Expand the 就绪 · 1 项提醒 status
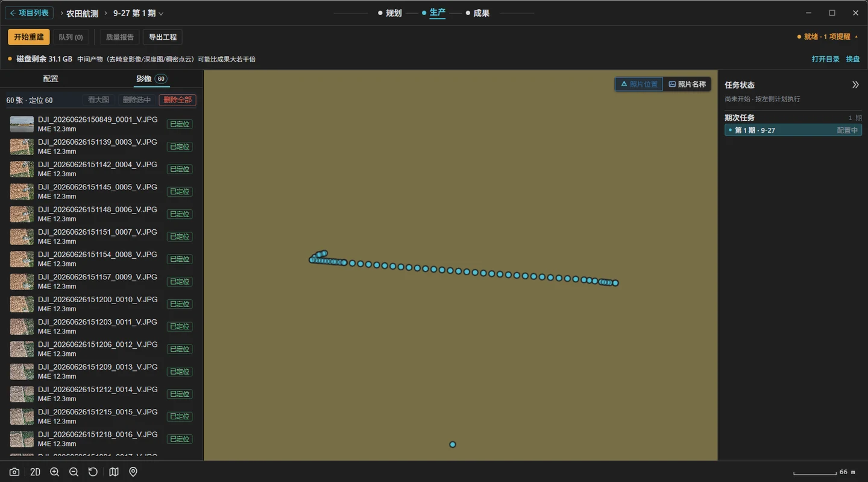868x482 pixels. click(x=828, y=37)
